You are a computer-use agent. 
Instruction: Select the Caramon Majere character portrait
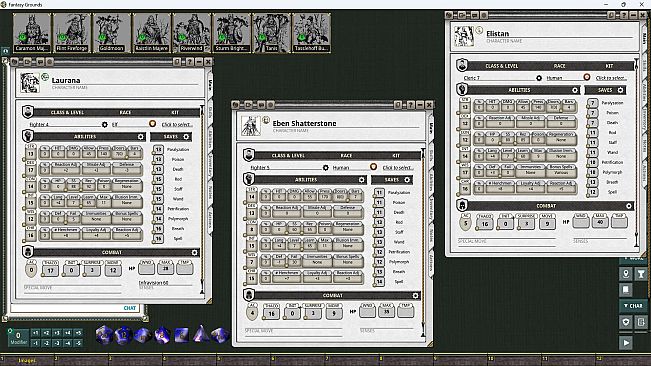pos(32,33)
